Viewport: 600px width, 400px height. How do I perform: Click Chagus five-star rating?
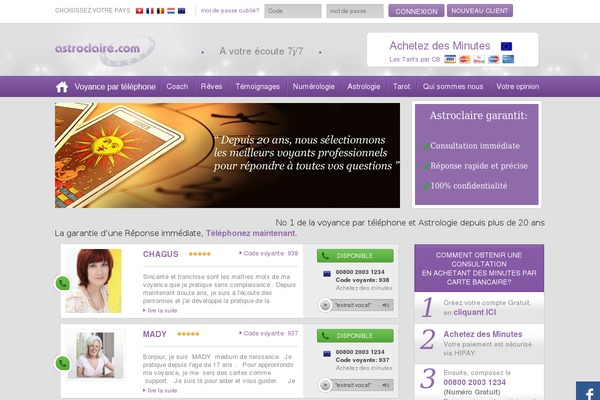200,254
